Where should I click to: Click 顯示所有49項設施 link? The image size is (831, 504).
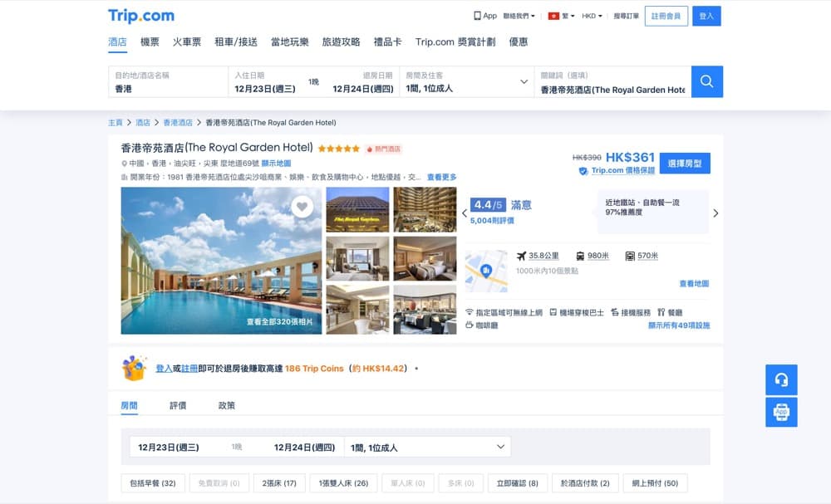(679, 325)
